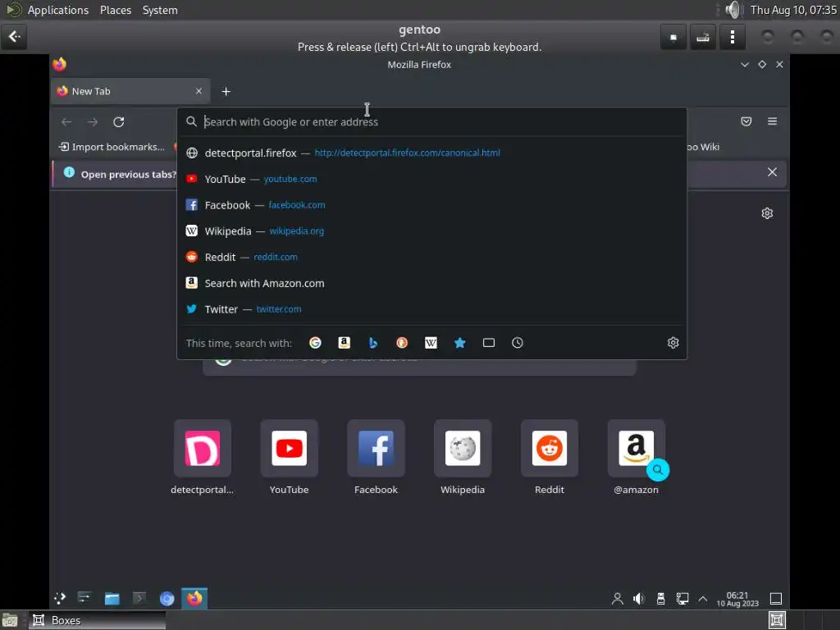The image size is (840, 630).
Task: Click the Boxes back arrow button
Action: [14, 37]
